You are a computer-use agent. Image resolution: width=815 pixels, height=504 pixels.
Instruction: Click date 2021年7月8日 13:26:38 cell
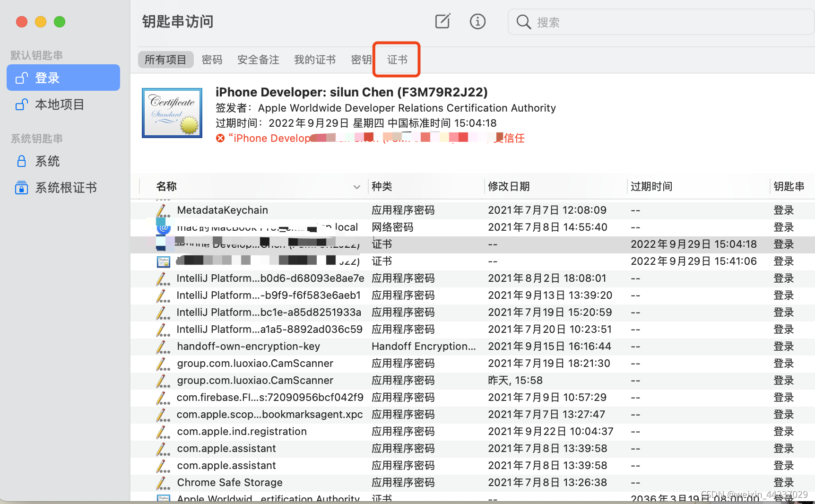pyautogui.click(x=547, y=482)
